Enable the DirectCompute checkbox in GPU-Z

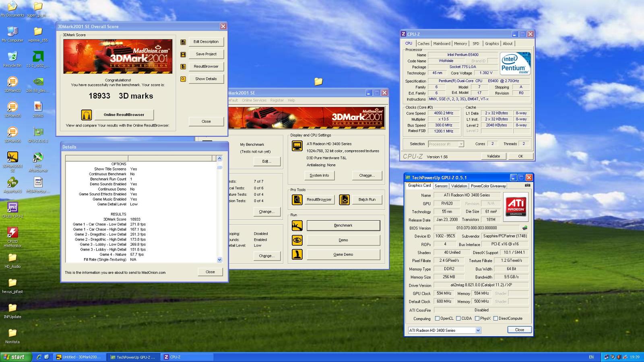click(495, 319)
